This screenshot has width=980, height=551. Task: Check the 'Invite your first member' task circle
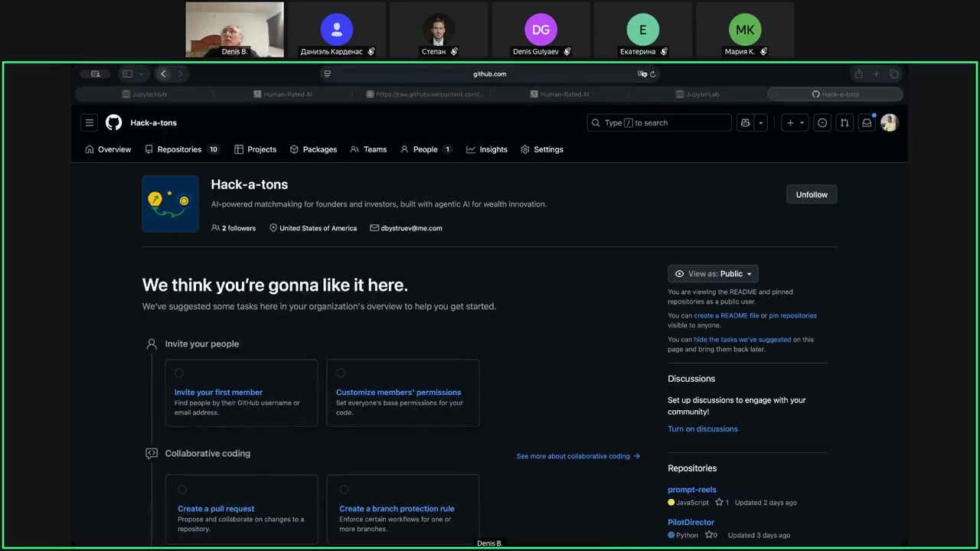[x=179, y=373]
